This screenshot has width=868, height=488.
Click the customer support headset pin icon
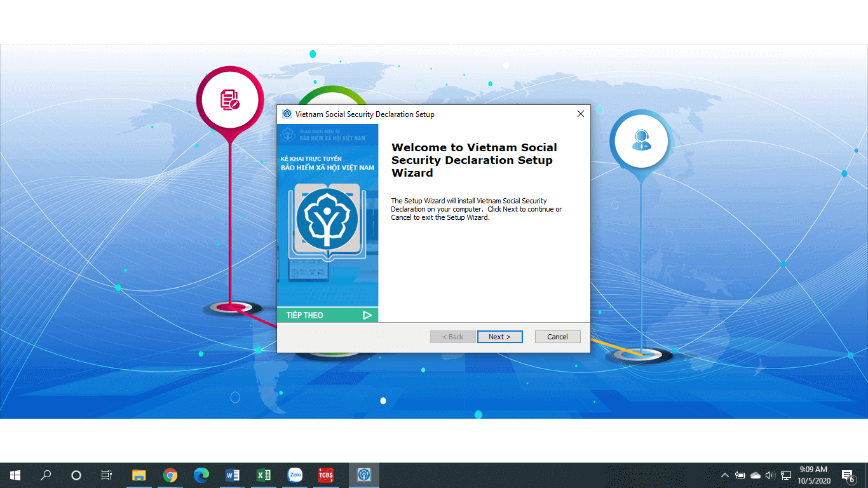[x=641, y=140]
